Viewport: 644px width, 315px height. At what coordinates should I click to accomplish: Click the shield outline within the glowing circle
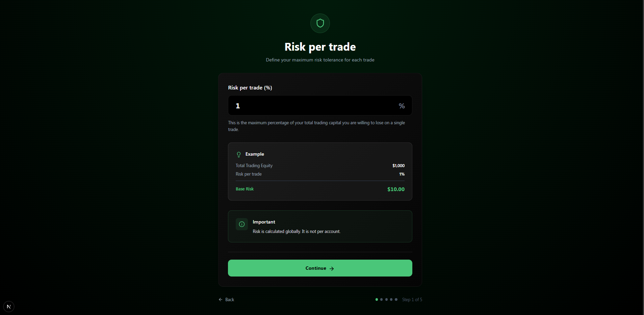[319, 23]
